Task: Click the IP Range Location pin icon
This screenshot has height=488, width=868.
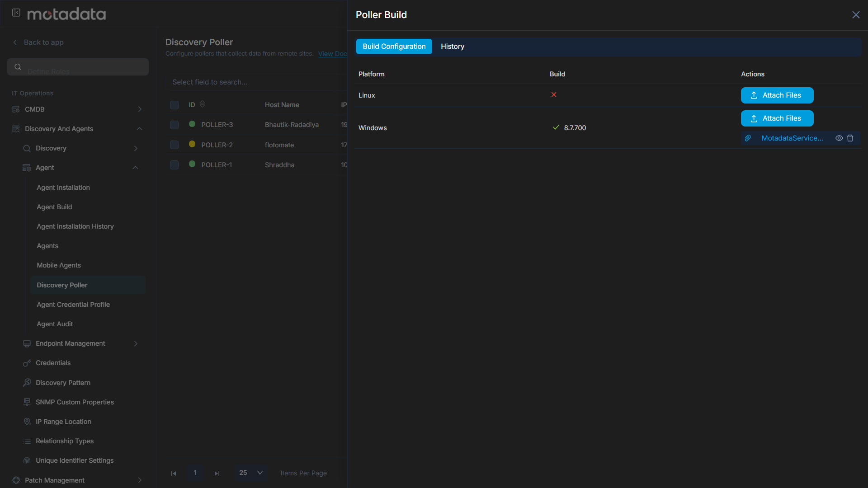Action: click(x=27, y=422)
